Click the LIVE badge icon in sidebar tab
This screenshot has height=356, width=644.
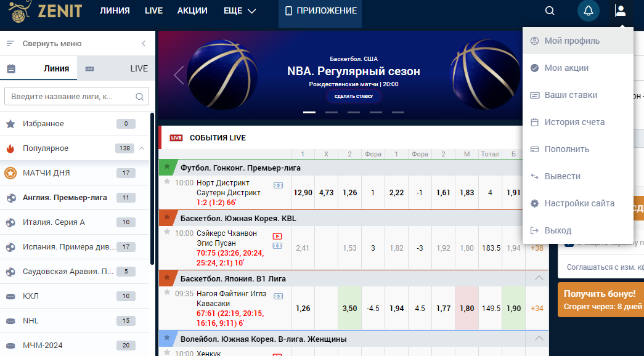(89, 68)
